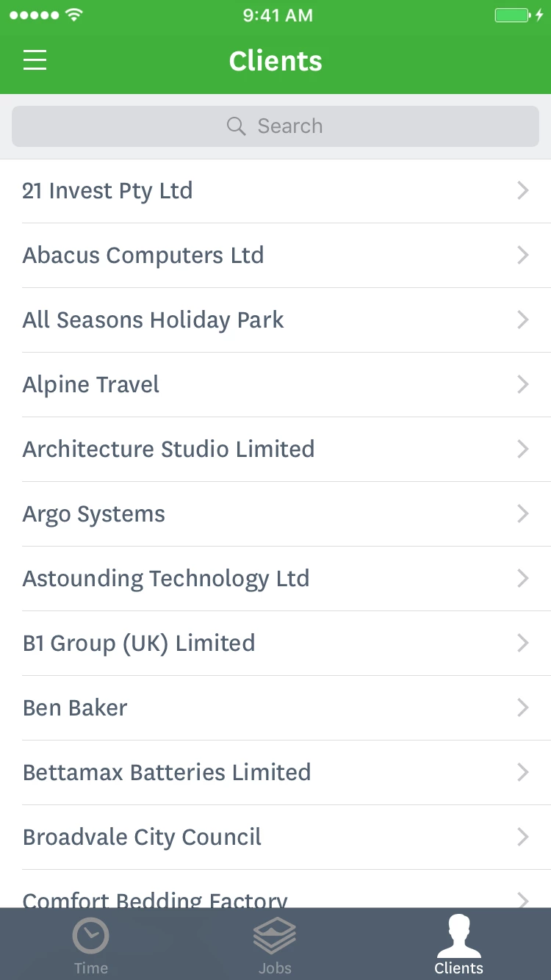This screenshot has width=551, height=980.
Task: Open Architecture Studio Limited client
Action: pos(168,450)
